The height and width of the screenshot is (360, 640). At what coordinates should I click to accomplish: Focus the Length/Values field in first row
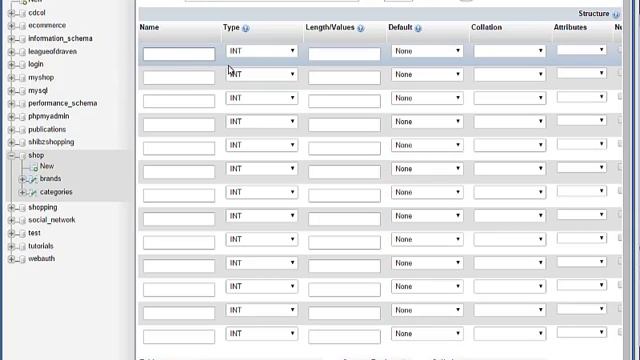[344, 54]
